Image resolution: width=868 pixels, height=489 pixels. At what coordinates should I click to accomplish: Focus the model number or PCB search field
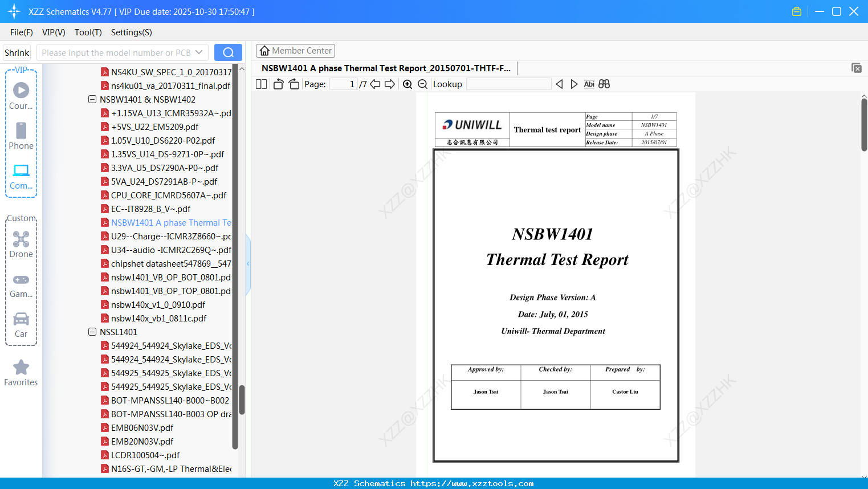pos(116,52)
